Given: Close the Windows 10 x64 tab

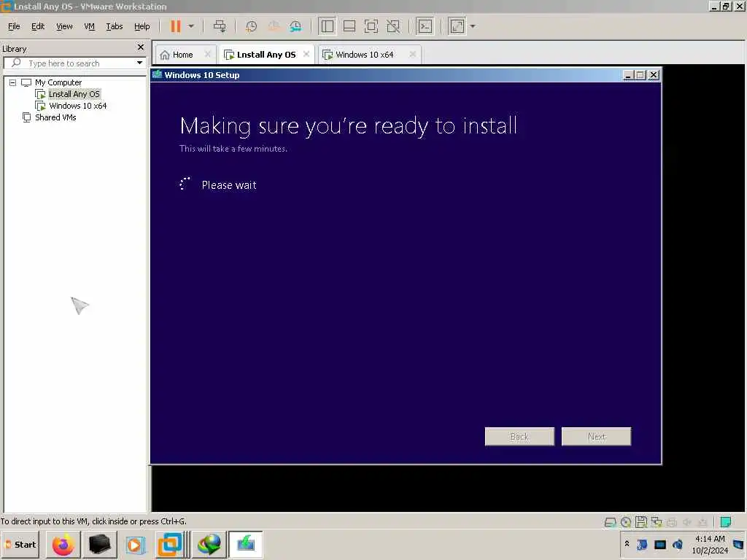Looking at the screenshot, I should click(413, 54).
